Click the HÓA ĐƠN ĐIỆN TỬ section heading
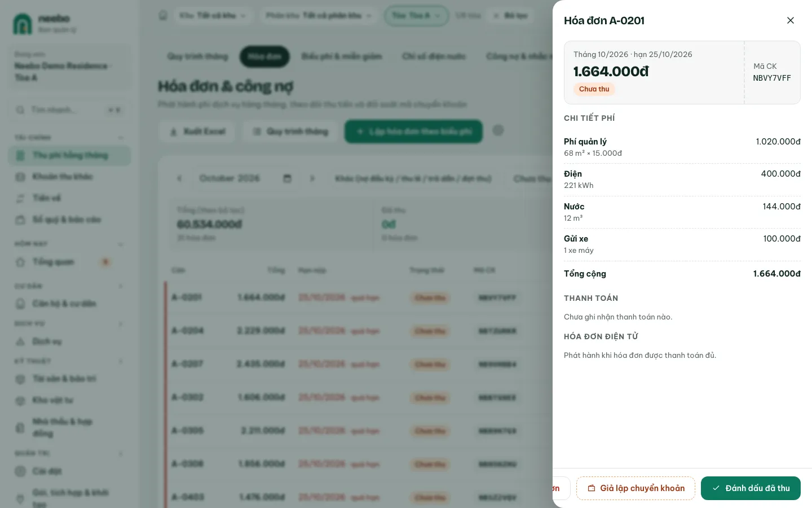This screenshot has width=812, height=508. (x=601, y=336)
